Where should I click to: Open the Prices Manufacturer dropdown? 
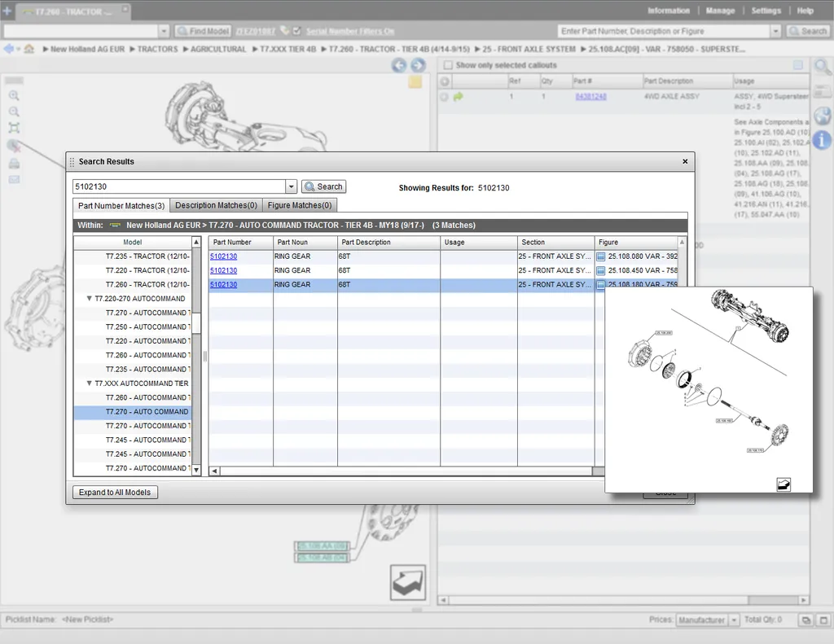point(734,620)
